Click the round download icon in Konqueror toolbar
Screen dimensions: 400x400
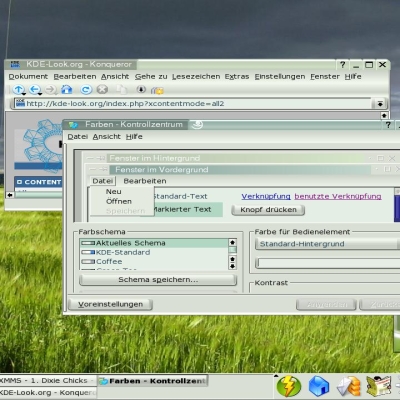click(141, 89)
